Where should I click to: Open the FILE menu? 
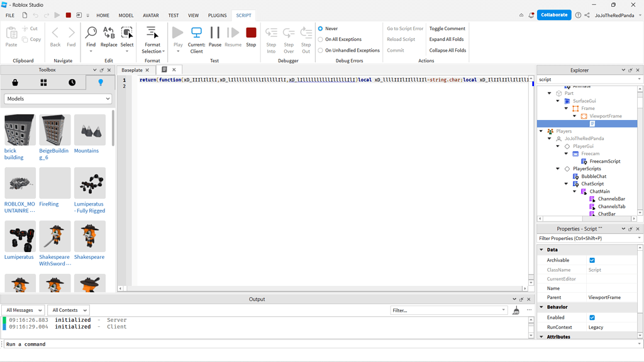pos(10,16)
